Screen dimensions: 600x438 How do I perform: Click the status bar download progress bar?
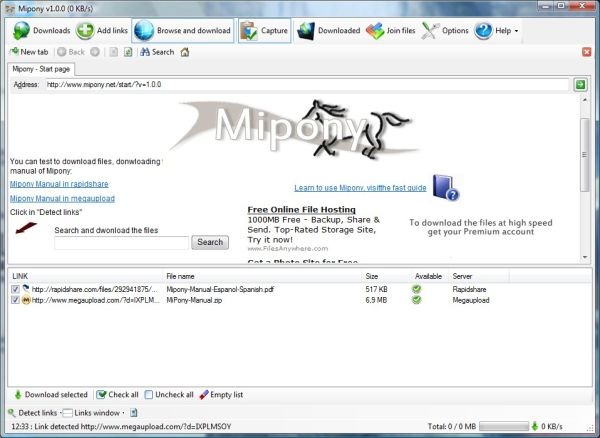click(504, 426)
